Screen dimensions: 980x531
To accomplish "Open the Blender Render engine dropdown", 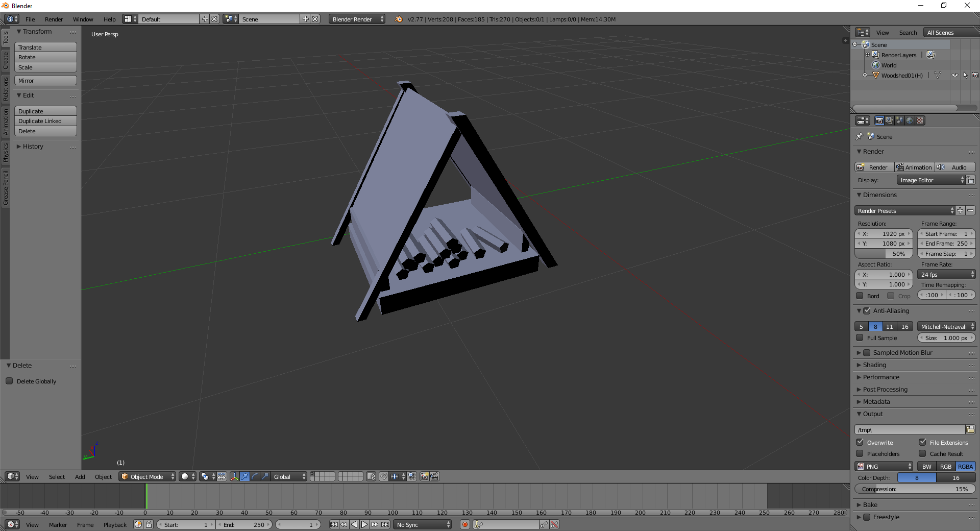I will coord(356,19).
